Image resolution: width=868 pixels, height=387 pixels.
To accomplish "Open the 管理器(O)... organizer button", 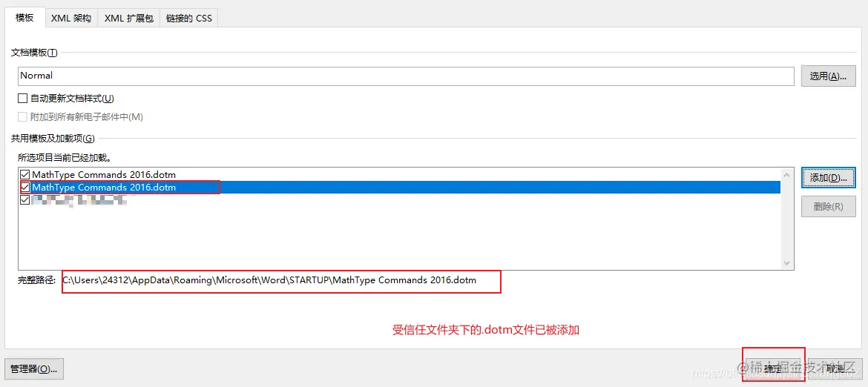I will (x=34, y=368).
